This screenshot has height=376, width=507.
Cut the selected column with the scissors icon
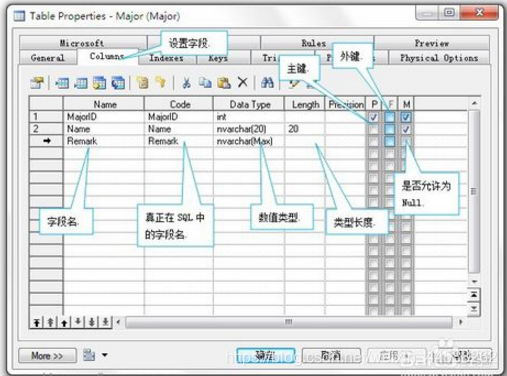coord(186,82)
